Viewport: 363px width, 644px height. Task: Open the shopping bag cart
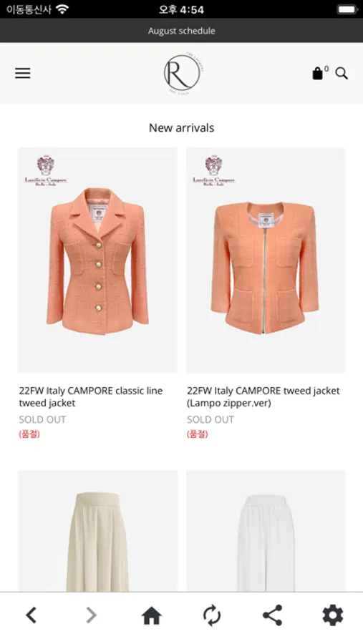point(317,74)
